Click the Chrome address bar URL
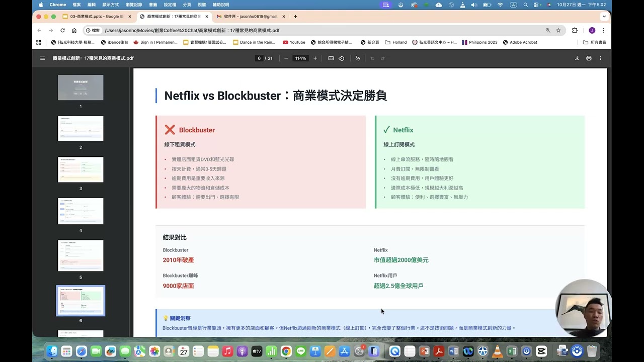Screen dimensions: 644x362 [x=192, y=30]
